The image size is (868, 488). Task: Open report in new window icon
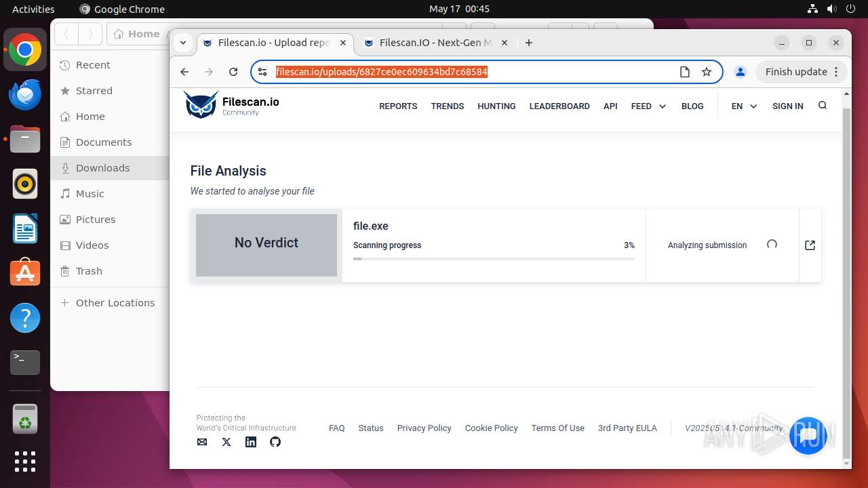click(x=810, y=245)
